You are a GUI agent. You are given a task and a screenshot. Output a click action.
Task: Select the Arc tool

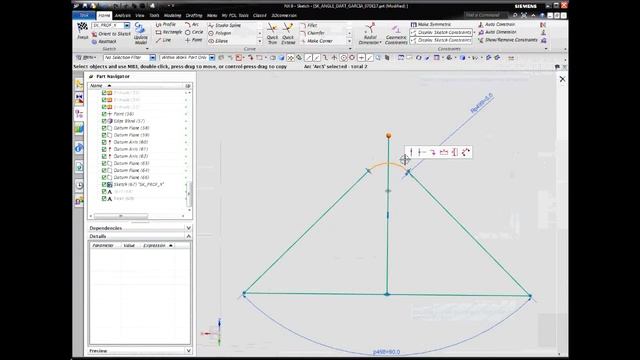click(x=192, y=25)
